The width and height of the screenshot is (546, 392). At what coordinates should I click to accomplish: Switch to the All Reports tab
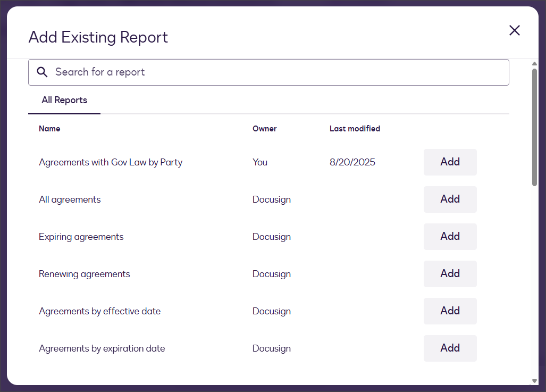tap(64, 100)
